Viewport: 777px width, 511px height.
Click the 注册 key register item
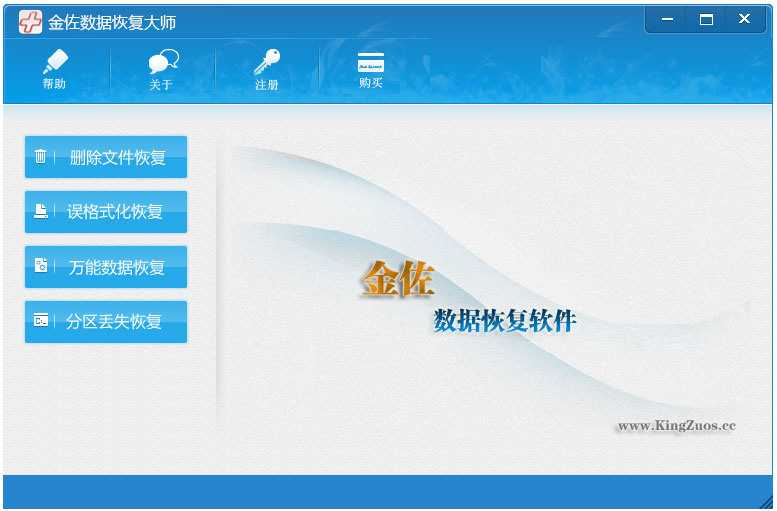pyautogui.click(x=267, y=69)
